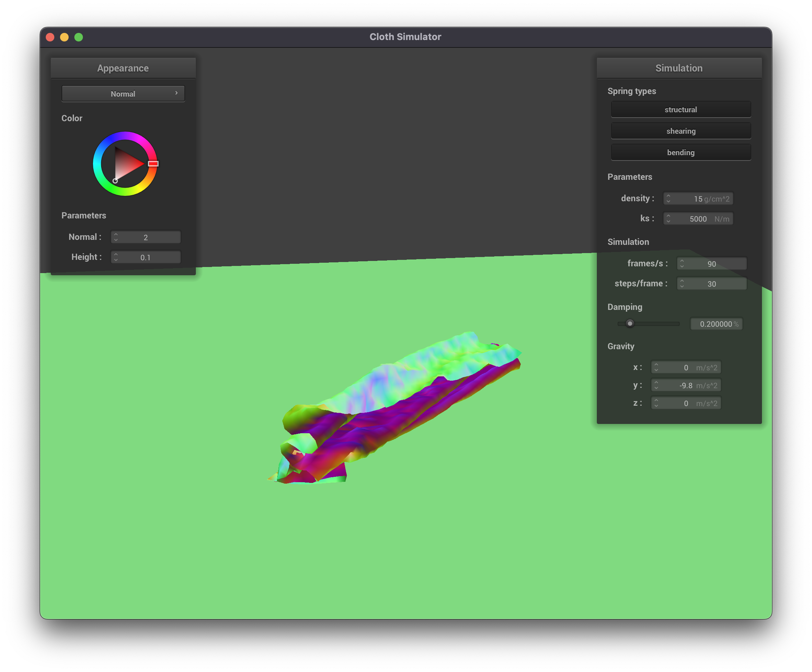Viewport: 812px width, 672px height.
Task: Click the Height parameter value field
Action: click(x=146, y=257)
